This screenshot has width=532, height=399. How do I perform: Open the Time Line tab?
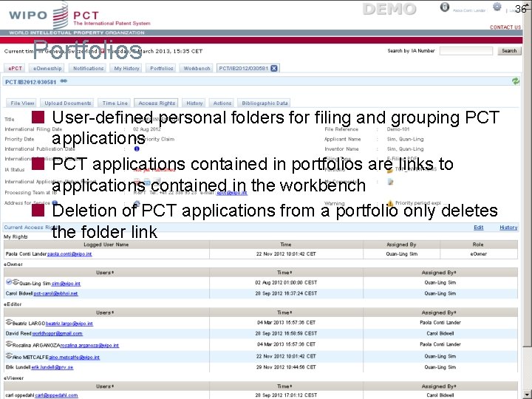115,103
